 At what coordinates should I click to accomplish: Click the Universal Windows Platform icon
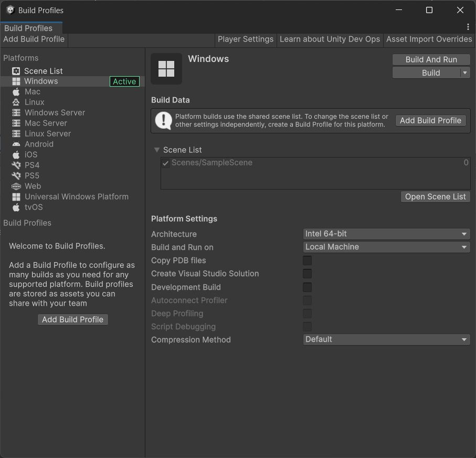16,196
